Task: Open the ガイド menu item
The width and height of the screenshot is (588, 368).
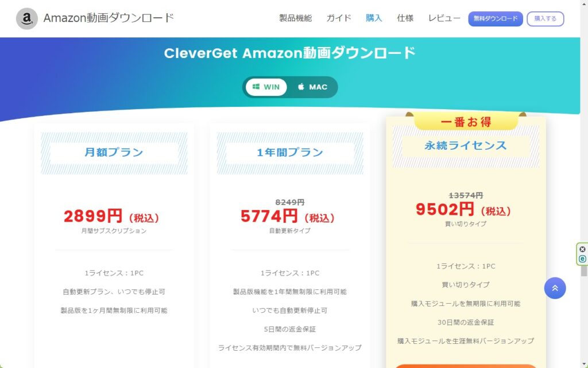Action: (339, 18)
